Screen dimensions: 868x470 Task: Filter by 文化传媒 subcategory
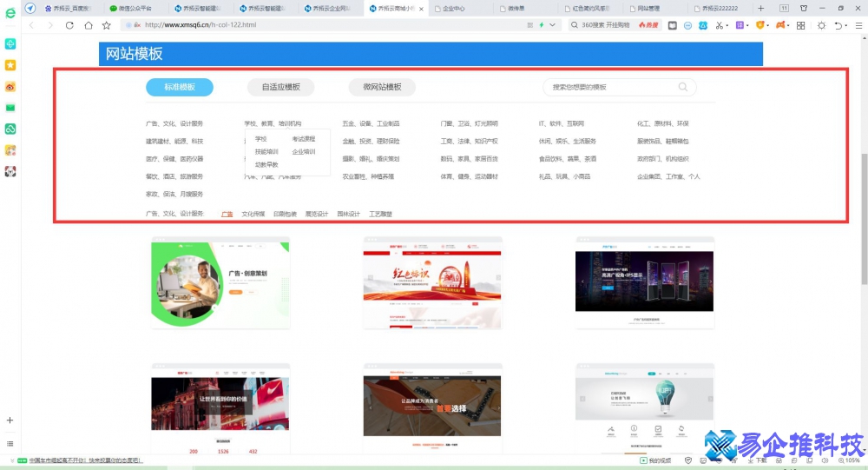pyautogui.click(x=253, y=214)
